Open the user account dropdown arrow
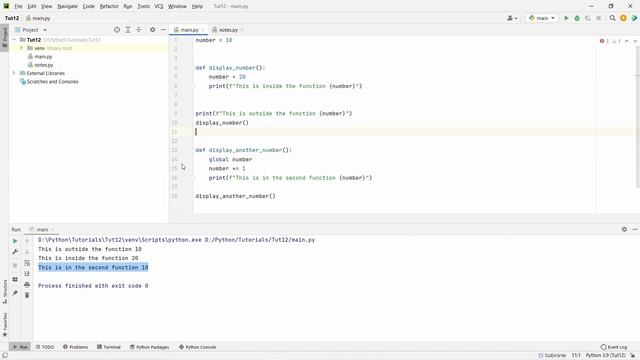The image size is (640, 360). 516,18
